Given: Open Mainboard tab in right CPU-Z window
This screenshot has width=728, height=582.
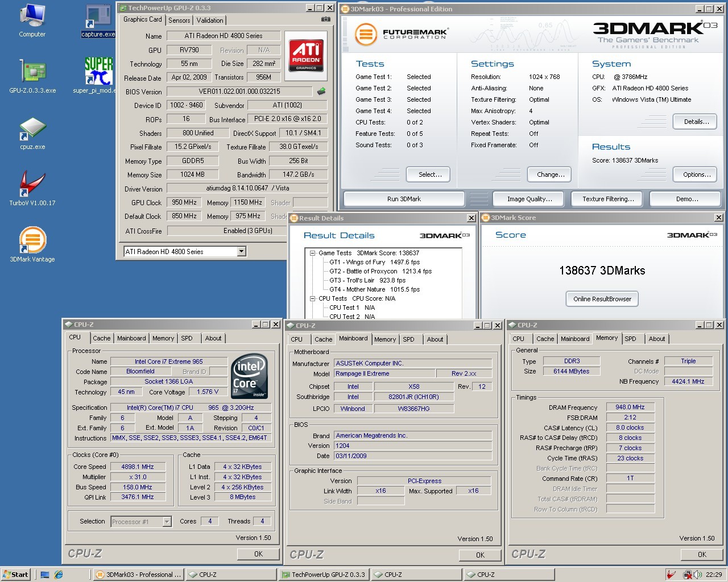Looking at the screenshot, I should pyautogui.click(x=575, y=339).
